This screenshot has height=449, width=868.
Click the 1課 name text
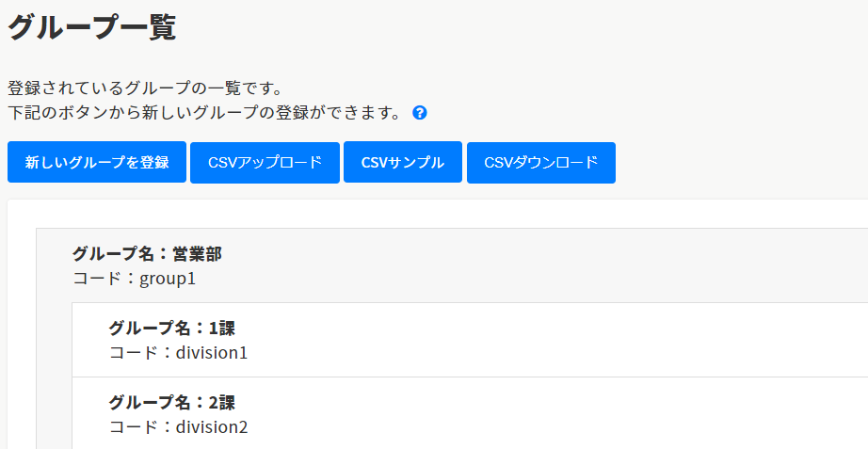(222, 329)
